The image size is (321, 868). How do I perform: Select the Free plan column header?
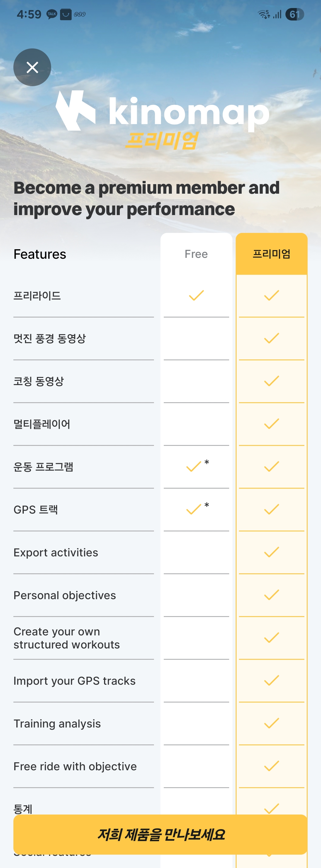point(196,254)
